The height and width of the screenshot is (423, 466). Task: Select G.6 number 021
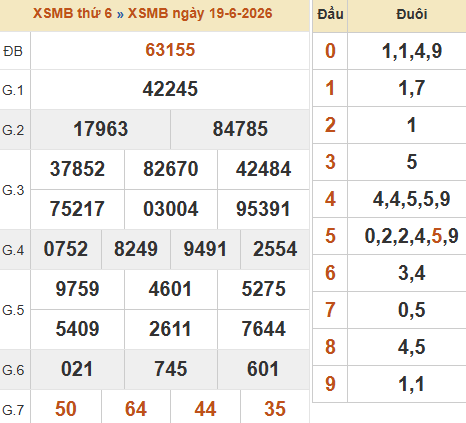click(x=77, y=369)
